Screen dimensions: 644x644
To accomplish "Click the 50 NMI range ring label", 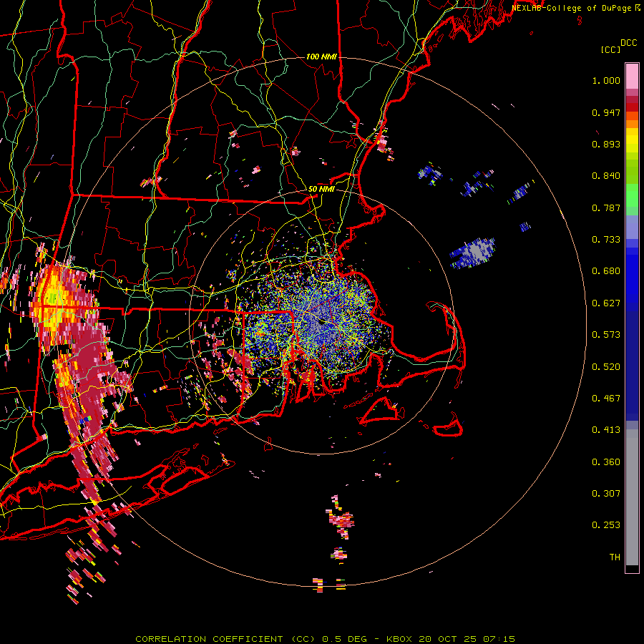I will coord(321,189).
